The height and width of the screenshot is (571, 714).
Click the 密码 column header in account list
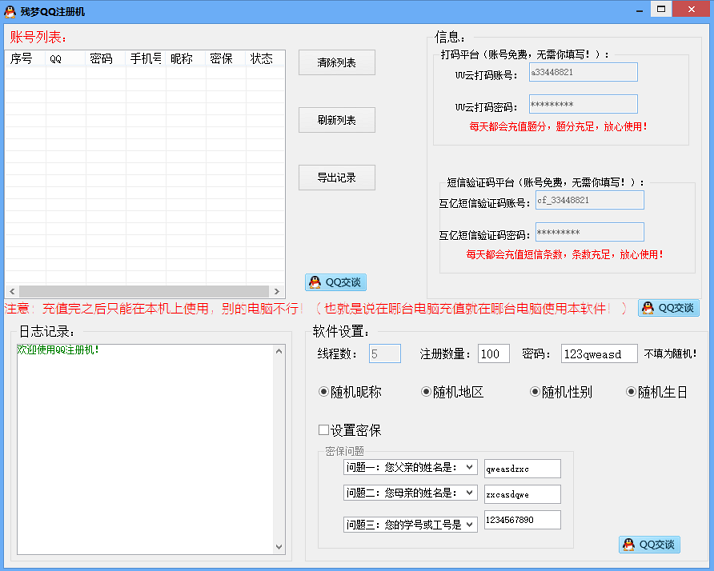click(106, 58)
